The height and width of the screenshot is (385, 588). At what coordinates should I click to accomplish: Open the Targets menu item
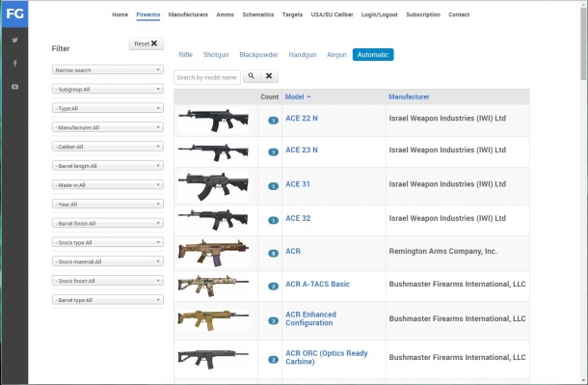coord(292,14)
